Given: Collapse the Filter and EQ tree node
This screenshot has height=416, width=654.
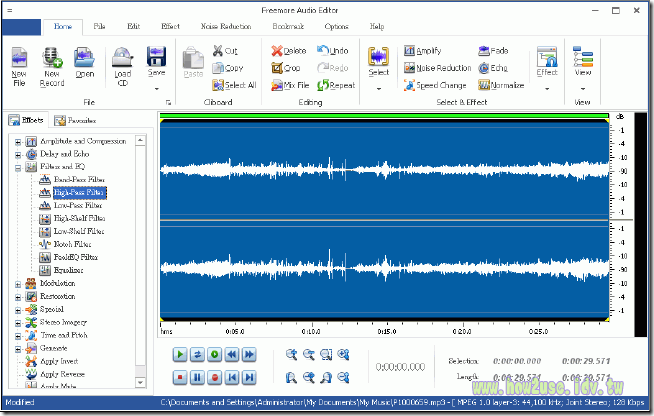Looking at the screenshot, I should point(19,167).
